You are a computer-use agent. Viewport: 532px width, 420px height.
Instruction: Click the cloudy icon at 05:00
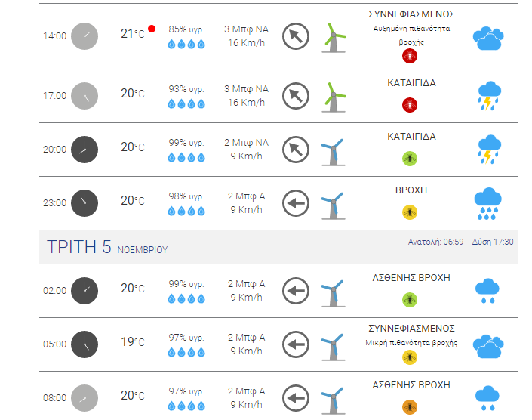click(x=488, y=346)
